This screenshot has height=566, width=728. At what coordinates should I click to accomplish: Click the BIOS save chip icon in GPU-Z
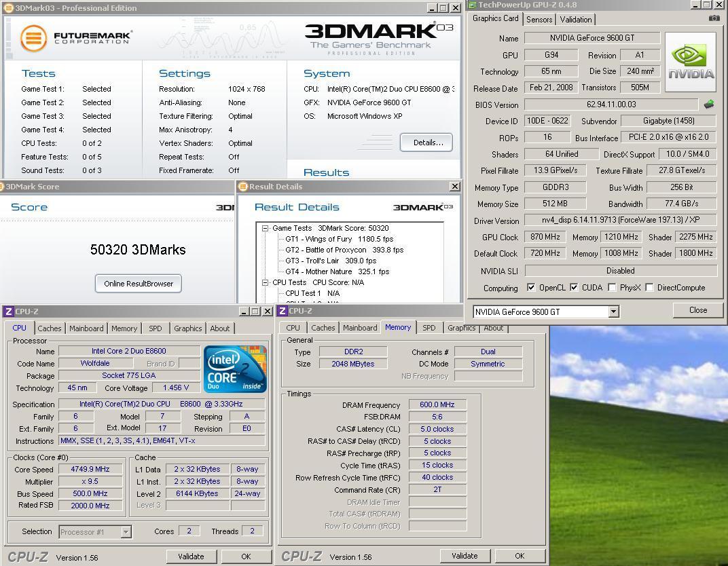[x=709, y=105]
